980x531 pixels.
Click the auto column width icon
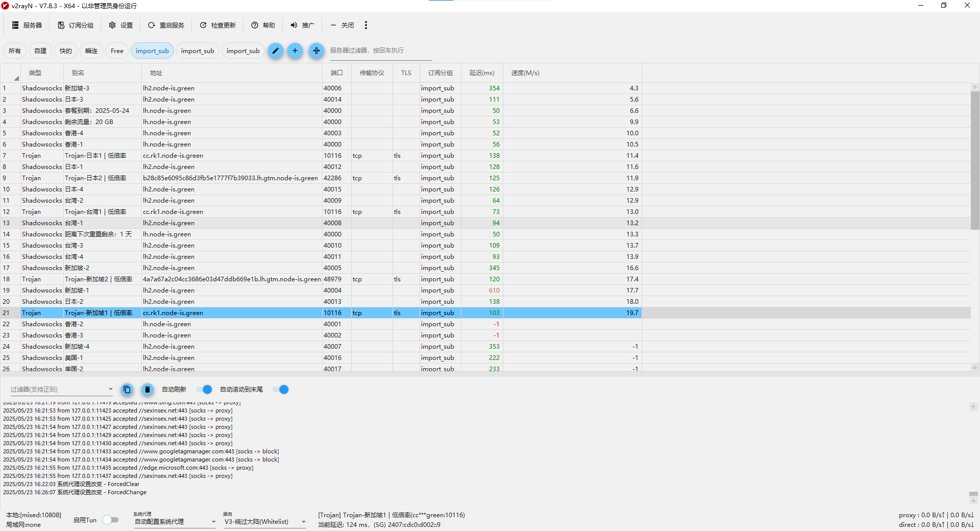pos(316,51)
